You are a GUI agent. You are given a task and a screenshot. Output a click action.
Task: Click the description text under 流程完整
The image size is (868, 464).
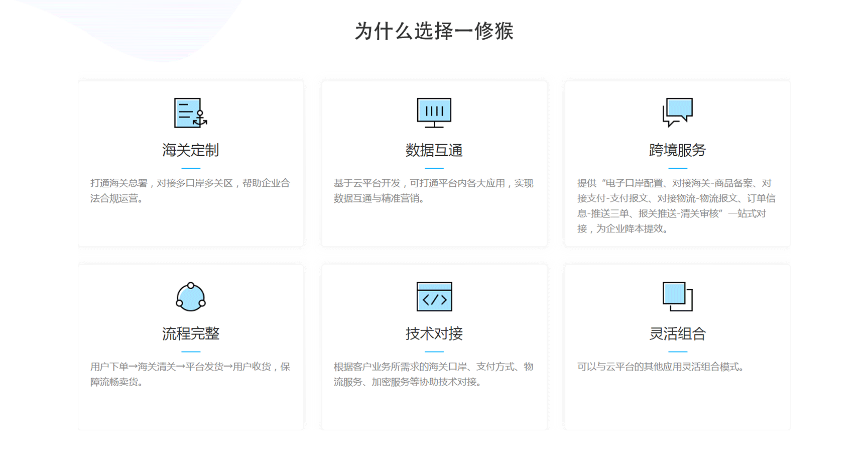pos(191,374)
